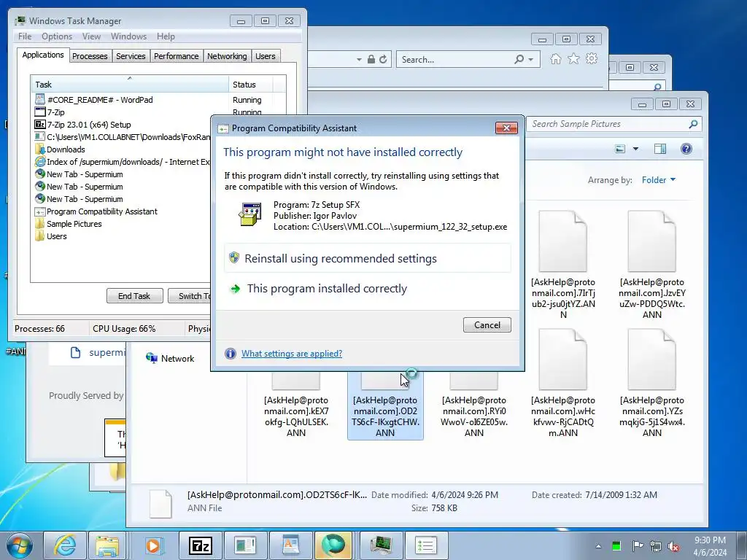
Task: Switch to Users tab
Action: click(x=266, y=56)
